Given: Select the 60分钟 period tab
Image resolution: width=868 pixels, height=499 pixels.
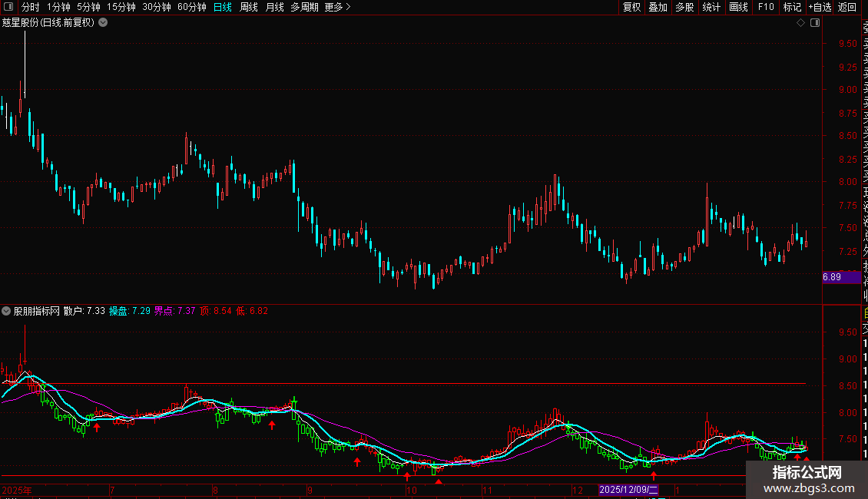Looking at the screenshot, I should point(191,7).
